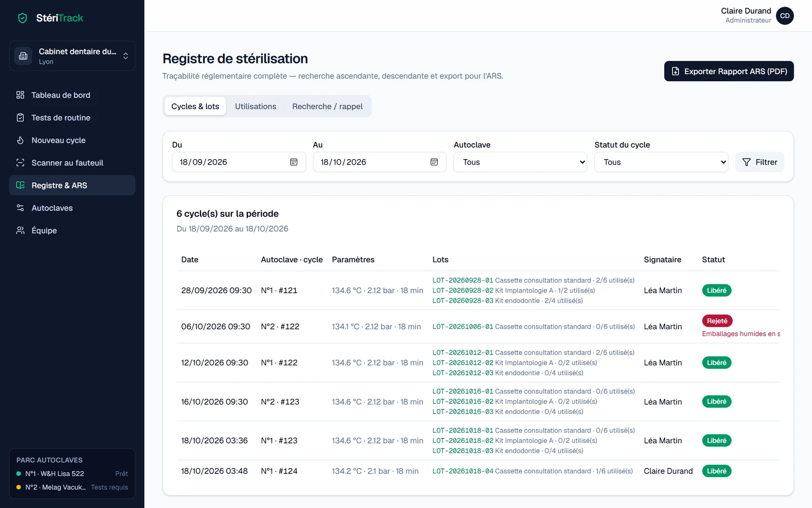Open the Statut du cycle dropdown
812x508 pixels.
coord(661,162)
